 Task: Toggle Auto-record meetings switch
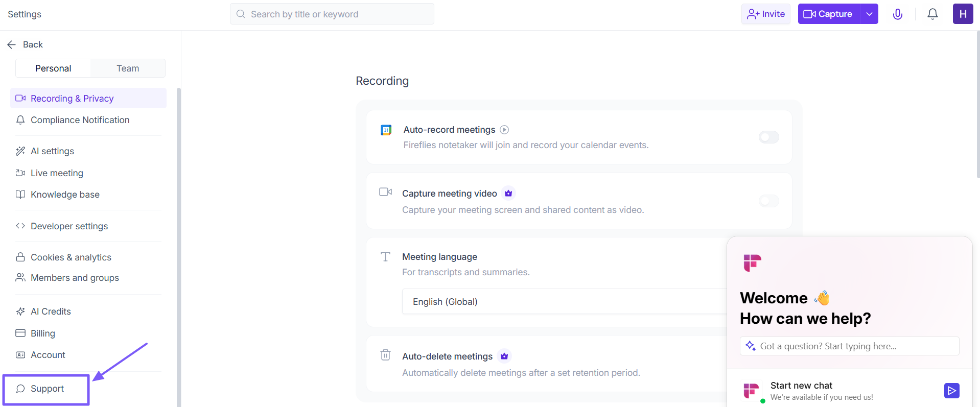(x=769, y=137)
